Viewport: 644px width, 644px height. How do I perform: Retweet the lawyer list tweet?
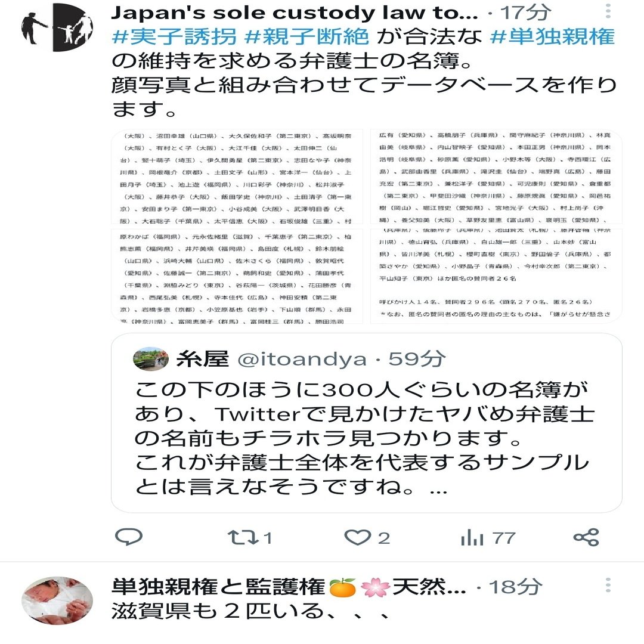[250, 537]
